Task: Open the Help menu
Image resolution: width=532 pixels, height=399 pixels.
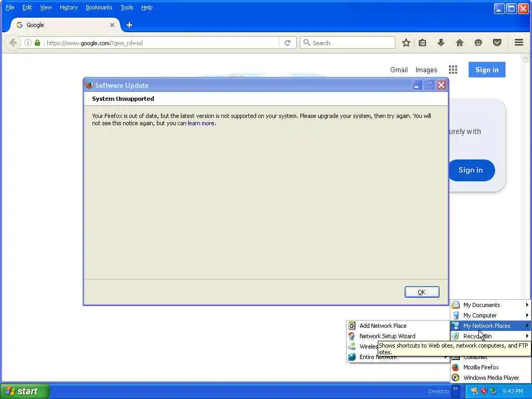Action: (x=147, y=7)
